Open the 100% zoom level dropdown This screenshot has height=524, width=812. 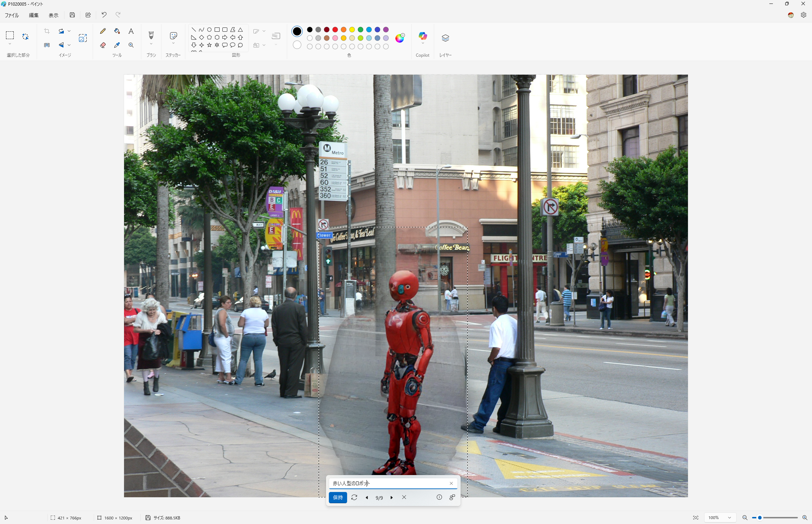(x=729, y=518)
